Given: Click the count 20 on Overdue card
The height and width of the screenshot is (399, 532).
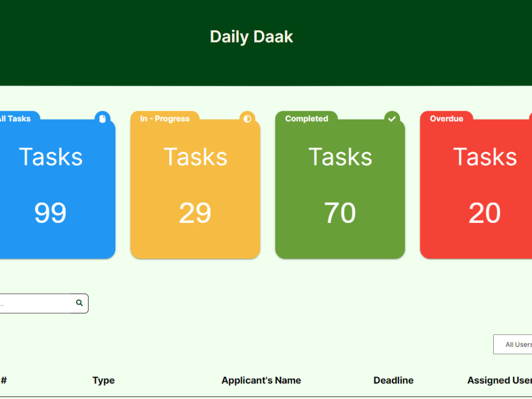Looking at the screenshot, I should pos(485,213).
